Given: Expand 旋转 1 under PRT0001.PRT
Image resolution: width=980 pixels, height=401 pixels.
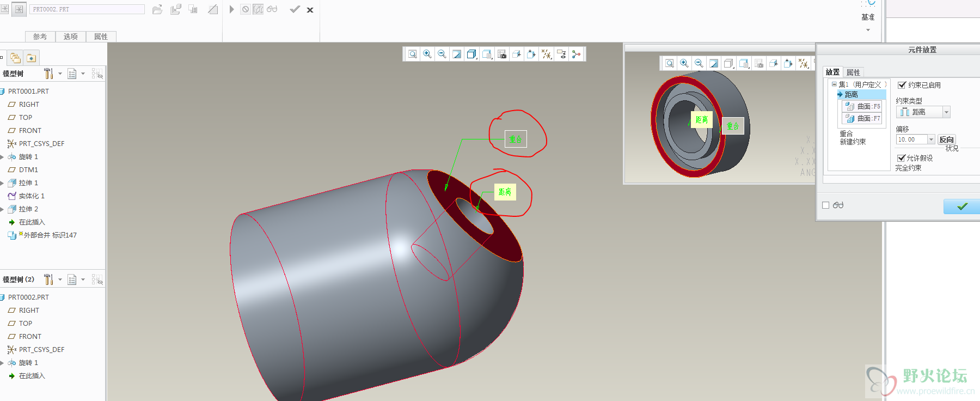Looking at the screenshot, I should (x=2, y=157).
